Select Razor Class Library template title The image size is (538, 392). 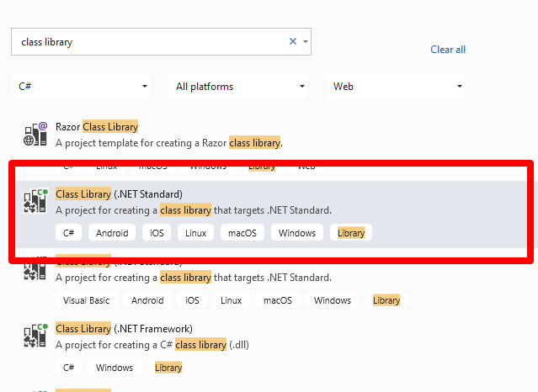pos(96,127)
